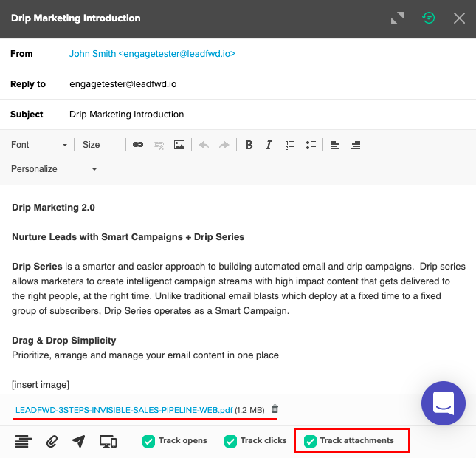476x458 pixels.
Task: Click the John Smith sender address link
Action: pyautogui.click(x=152, y=54)
